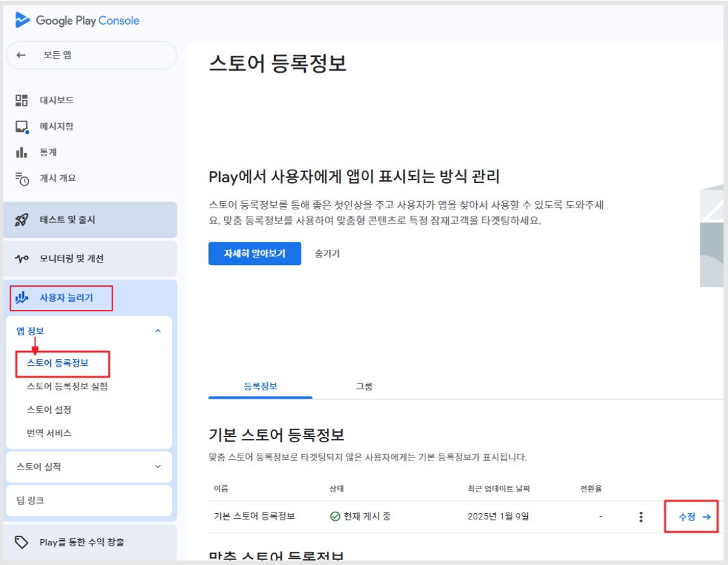Image resolution: width=728 pixels, height=565 pixels.
Task: Click the Google Play Console logo icon
Action: click(x=22, y=20)
